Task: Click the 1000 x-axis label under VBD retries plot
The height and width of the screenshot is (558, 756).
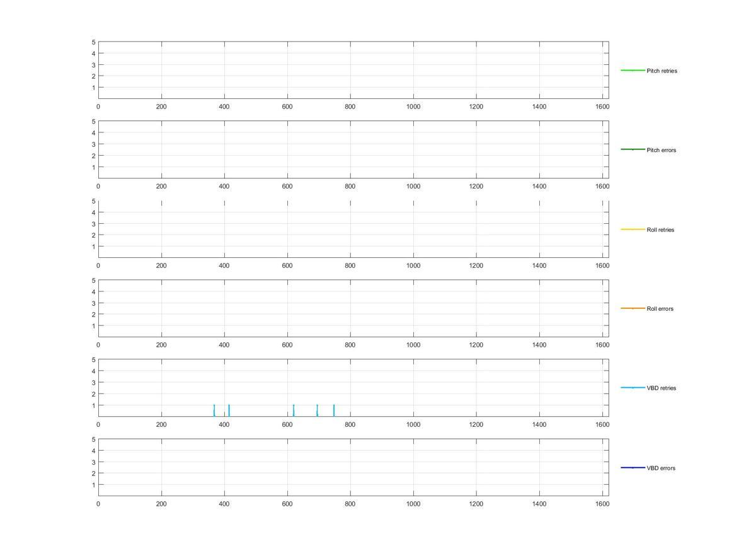Action: pyautogui.click(x=413, y=424)
